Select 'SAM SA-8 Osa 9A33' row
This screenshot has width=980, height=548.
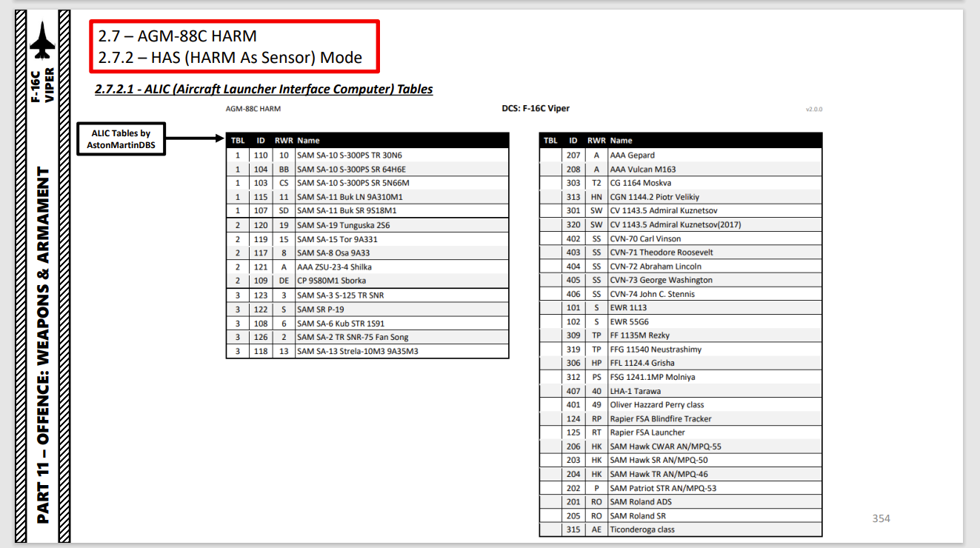tap(367, 253)
